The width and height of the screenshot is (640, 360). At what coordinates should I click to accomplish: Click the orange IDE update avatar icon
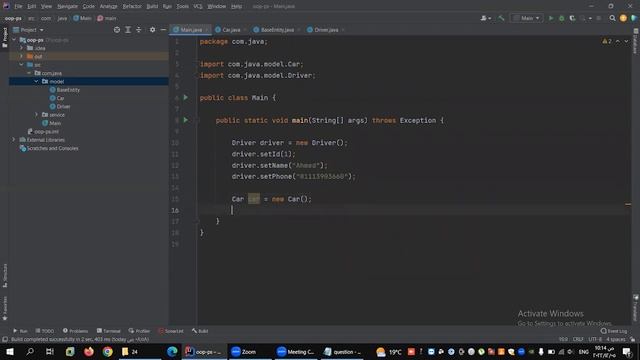click(x=623, y=18)
